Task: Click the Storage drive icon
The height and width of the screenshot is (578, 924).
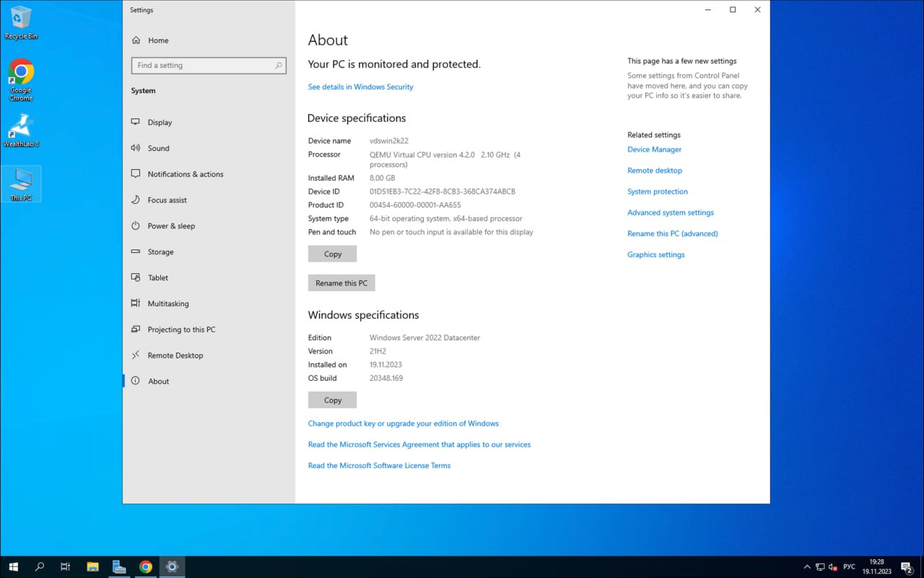Action: [x=136, y=252]
